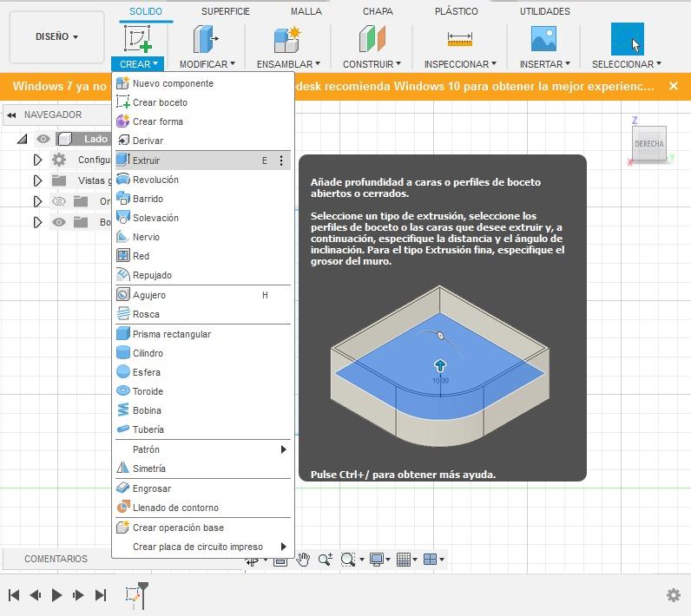The width and height of the screenshot is (691, 616).
Task: Click the image icon above INSERTAR
Action: point(543,39)
